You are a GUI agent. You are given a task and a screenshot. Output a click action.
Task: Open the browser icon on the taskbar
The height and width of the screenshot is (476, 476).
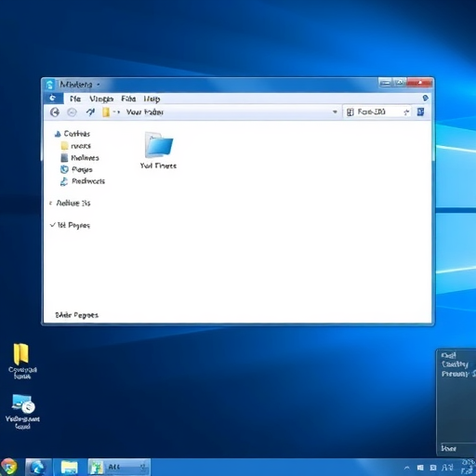click(x=38, y=468)
